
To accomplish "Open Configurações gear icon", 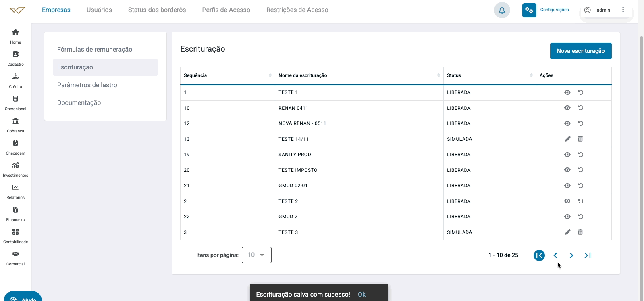I will [x=529, y=10].
